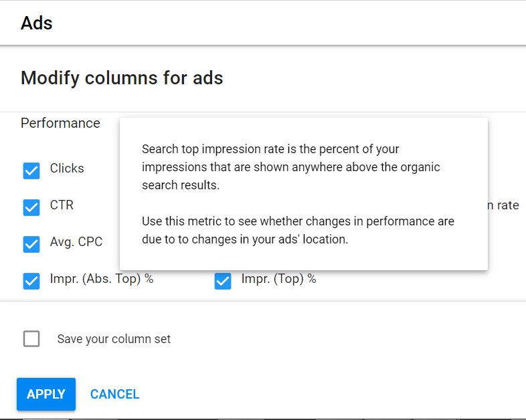
Task: Toggle the Impr. (Top) % checkbox
Action: [223, 281]
